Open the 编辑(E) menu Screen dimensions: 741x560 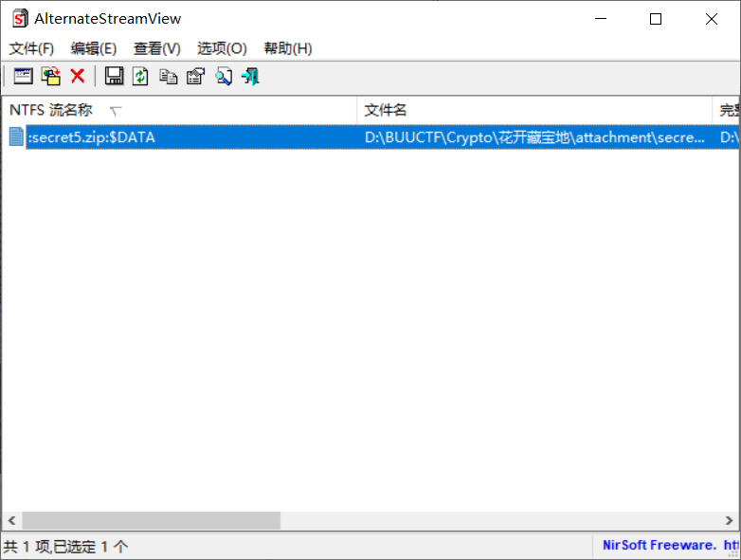[94, 48]
